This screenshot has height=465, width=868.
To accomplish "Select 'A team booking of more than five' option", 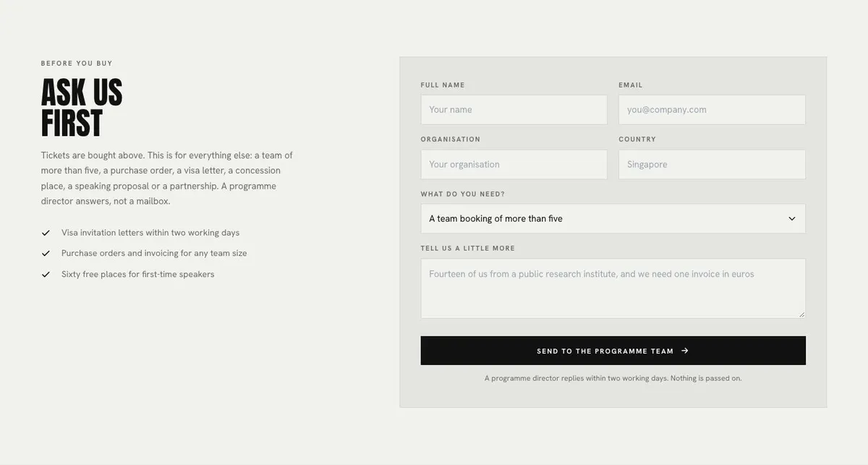I will coord(495,218).
